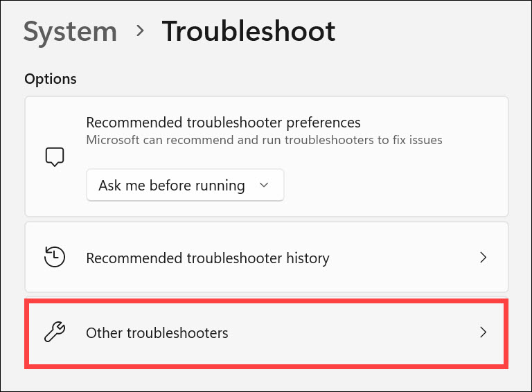Screen dimensions: 532x392
Task: Click the clock history icon
Action: (x=55, y=257)
